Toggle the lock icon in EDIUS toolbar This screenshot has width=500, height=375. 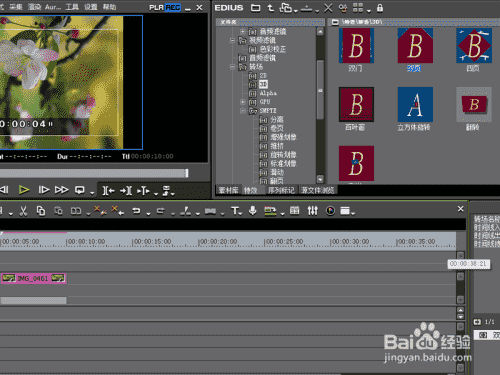380,8
